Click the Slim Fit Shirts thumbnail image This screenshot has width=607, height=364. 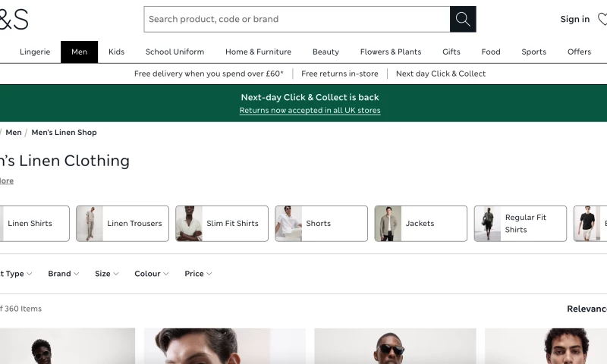click(189, 224)
